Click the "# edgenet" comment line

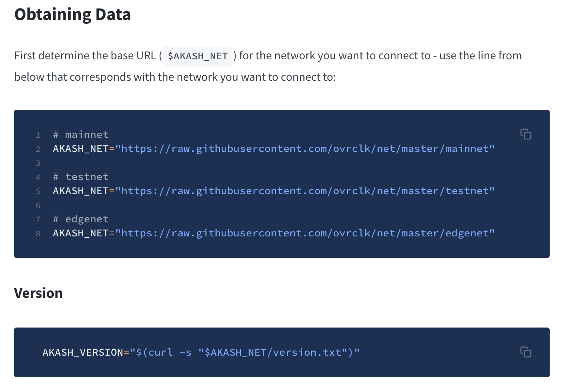point(81,219)
